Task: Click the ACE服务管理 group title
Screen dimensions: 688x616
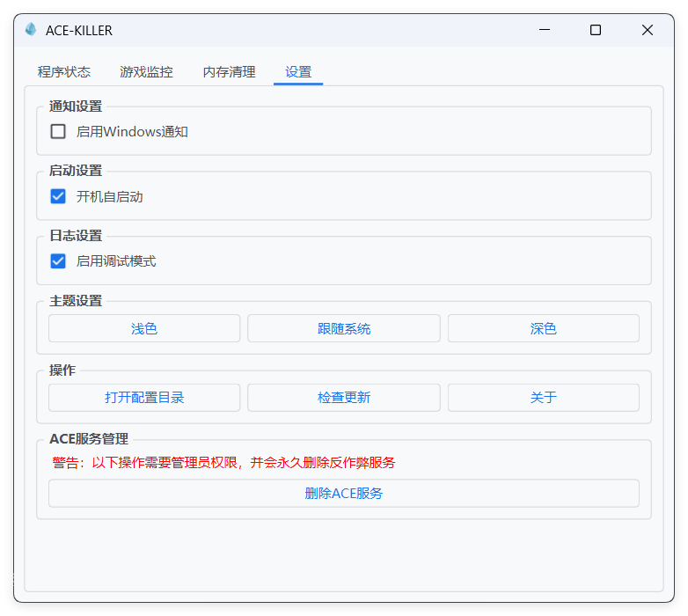Action: [89, 439]
